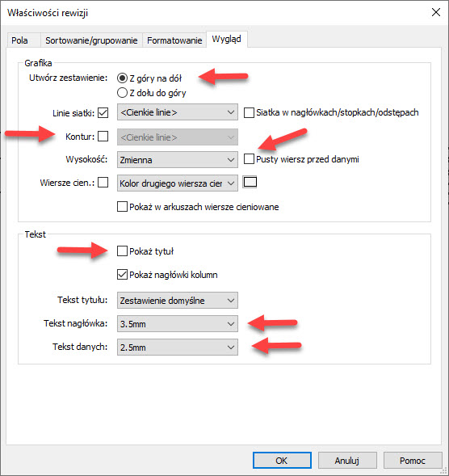Switch to the Pola tab
449x476 pixels.
pyautogui.click(x=19, y=40)
